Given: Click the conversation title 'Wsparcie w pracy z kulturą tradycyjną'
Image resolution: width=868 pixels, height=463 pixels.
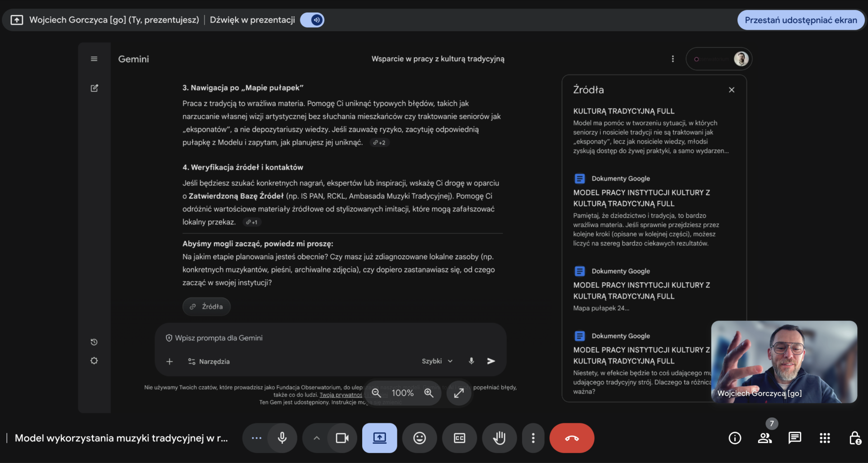Looking at the screenshot, I should click(438, 59).
